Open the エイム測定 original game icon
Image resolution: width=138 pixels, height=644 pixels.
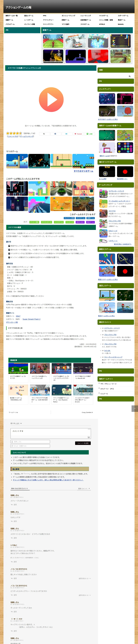pos(107,172)
